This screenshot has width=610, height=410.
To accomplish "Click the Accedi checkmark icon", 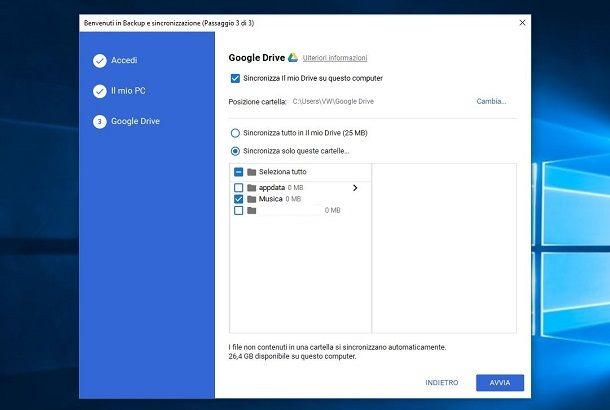I will [100, 61].
